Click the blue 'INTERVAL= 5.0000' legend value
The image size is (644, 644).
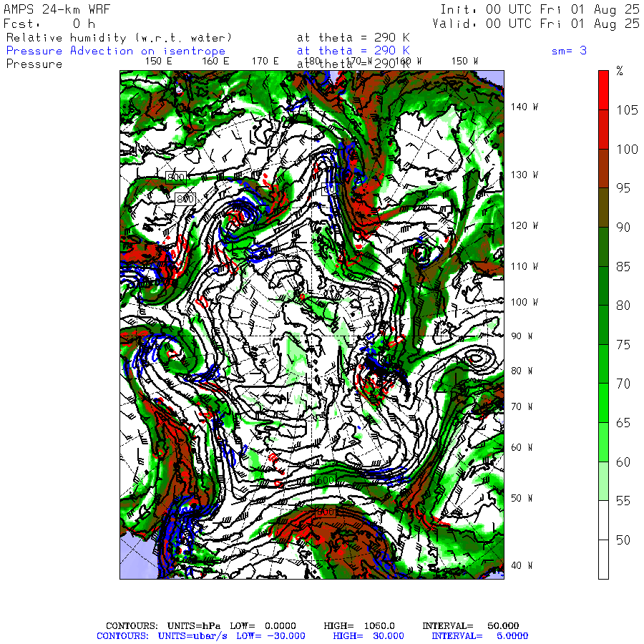[x=479, y=636]
